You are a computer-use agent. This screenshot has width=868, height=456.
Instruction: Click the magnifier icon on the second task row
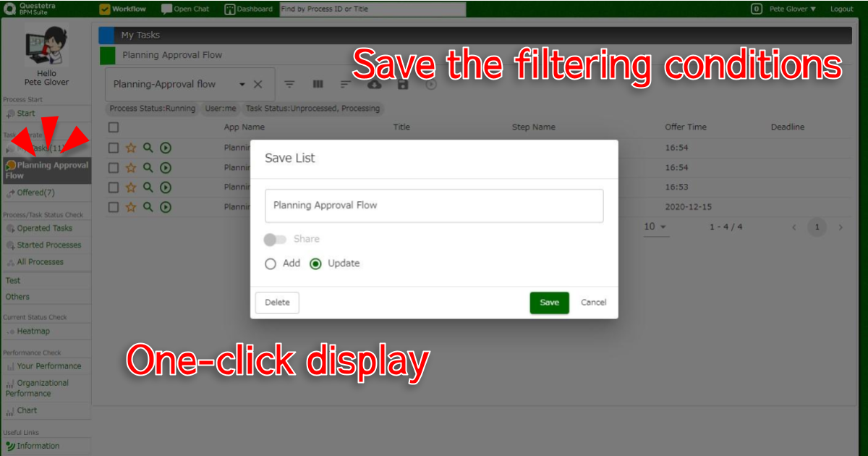point(148,167)
